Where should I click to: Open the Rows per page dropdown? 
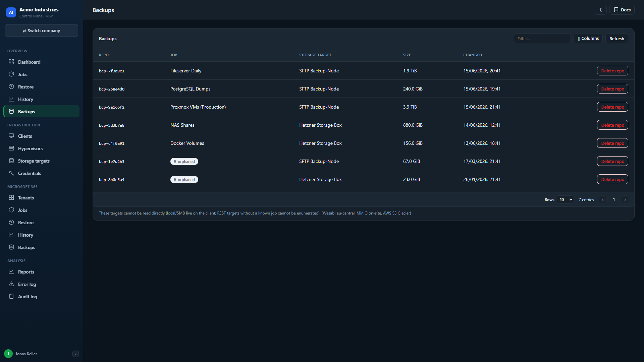point(565,200)
